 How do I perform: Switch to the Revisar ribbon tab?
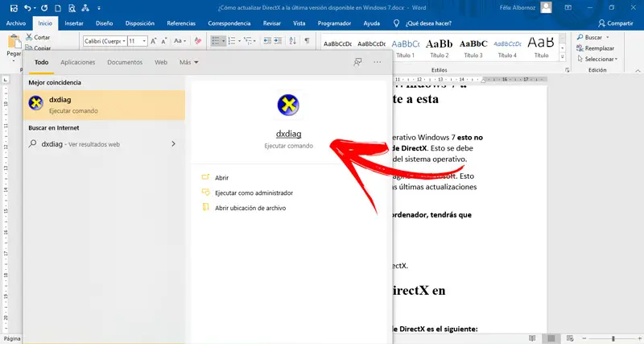(x=272, y=23)
